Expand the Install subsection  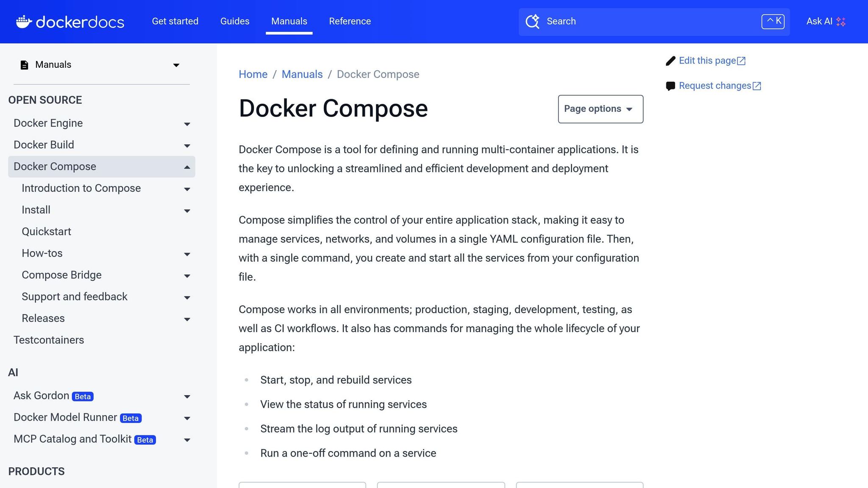tap(187, 211)
